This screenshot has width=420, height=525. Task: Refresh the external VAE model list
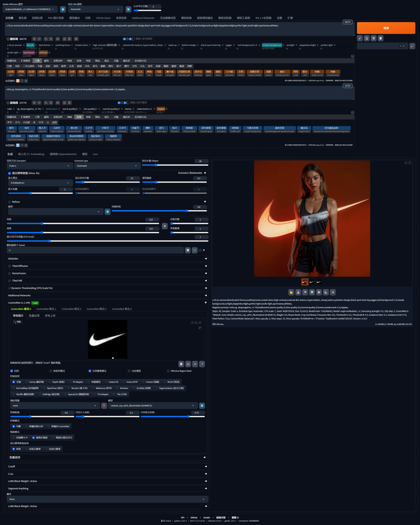tap(128, 9)
